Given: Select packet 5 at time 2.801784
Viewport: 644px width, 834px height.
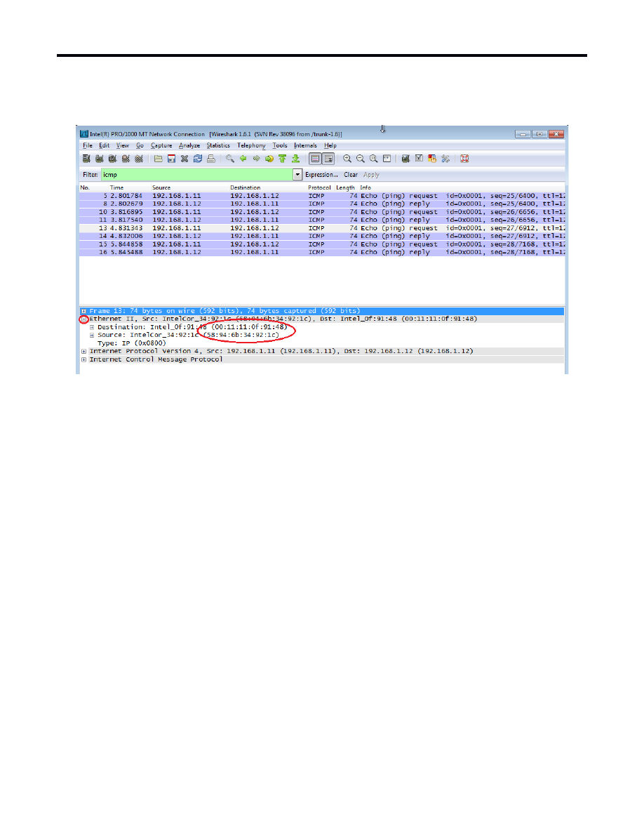Looking at the screenshot, I should tap(322, 196).
